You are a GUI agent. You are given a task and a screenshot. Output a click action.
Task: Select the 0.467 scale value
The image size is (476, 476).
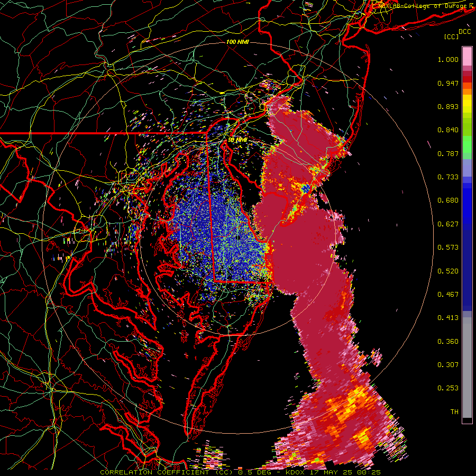pyautogui.click(x=448, y=295)
